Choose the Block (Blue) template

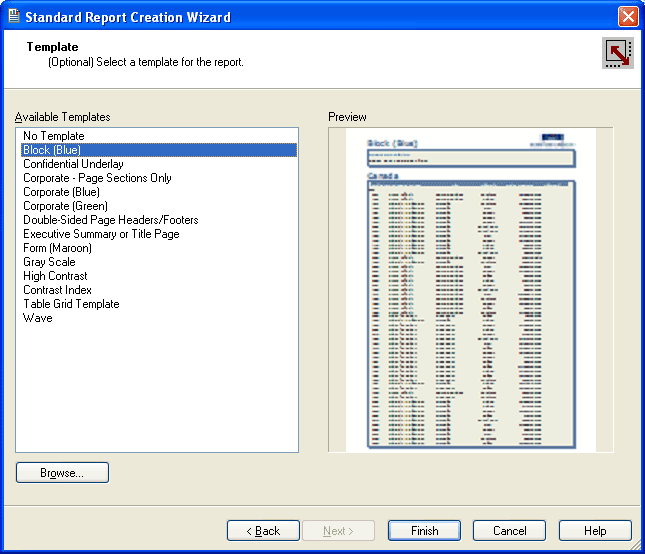click(x=52, y=150)
